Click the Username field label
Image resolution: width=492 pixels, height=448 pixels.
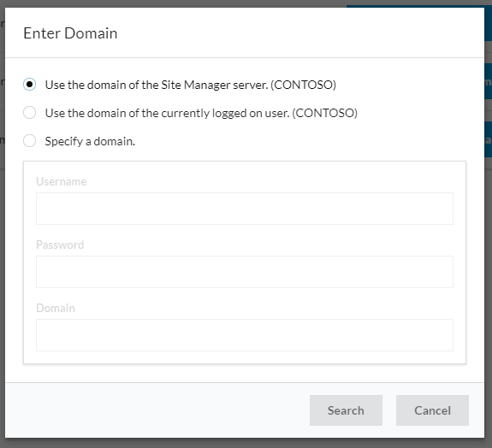point(62,181)
